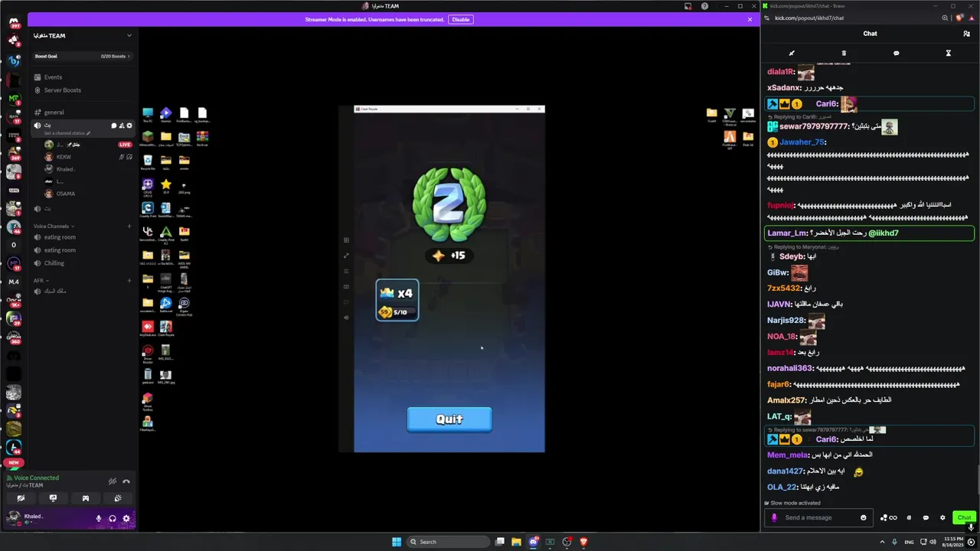Open Brave browser from the taskbar
The height and width of the screenshot is (551, 980).
(x=583, y=542)
